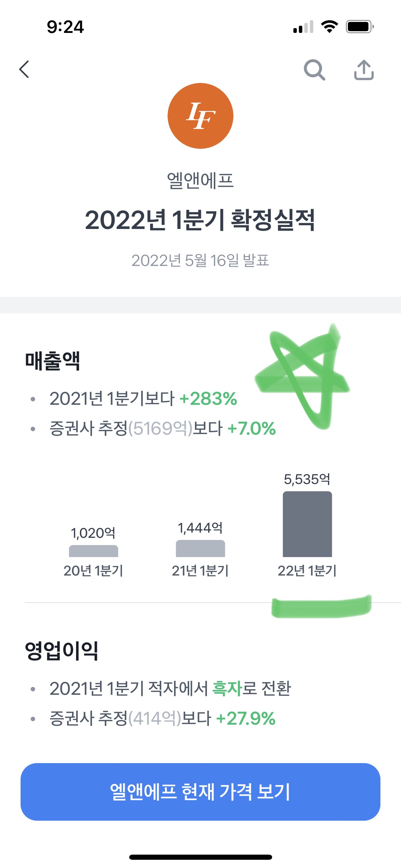The height and width of the screenshot is (868, 401).
Task: Select the orange LF company logo
Action: click(x=200, y=116)
